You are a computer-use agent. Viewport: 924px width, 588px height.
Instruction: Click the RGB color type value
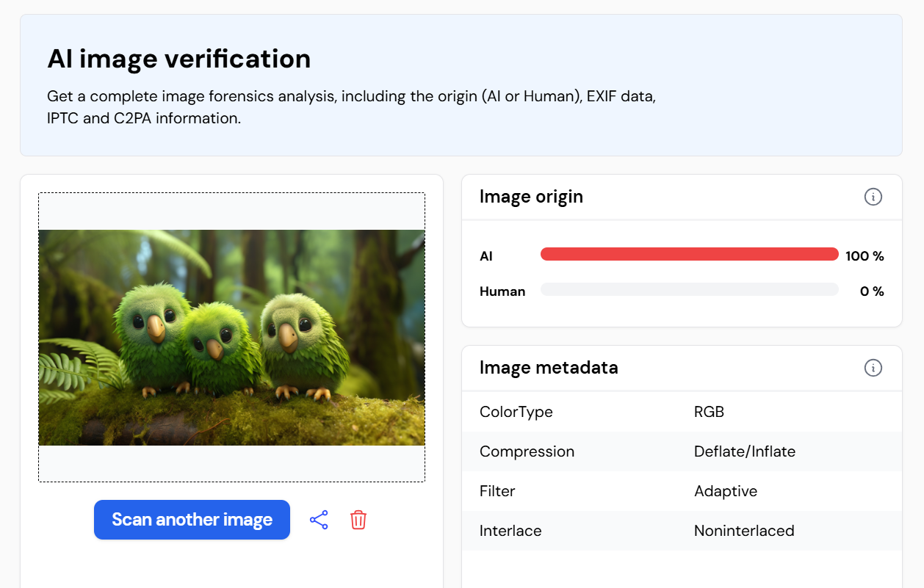click(709, 413)
